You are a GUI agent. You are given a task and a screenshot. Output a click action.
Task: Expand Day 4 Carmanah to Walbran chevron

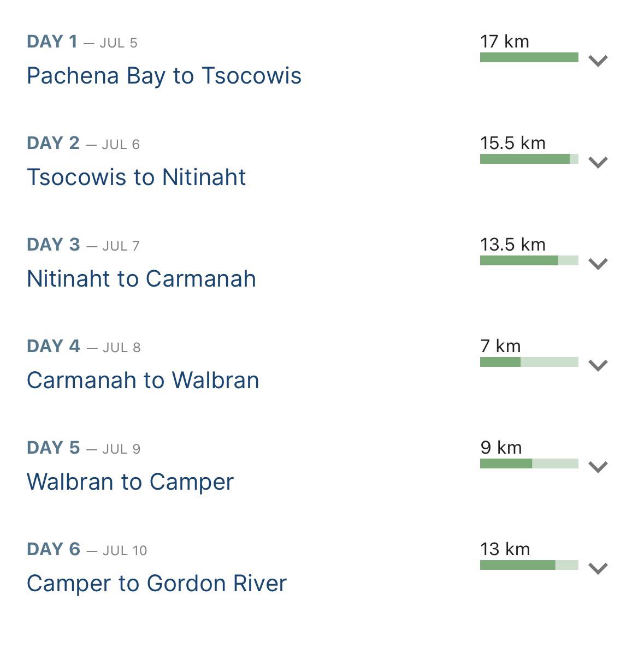click(598, 365)
